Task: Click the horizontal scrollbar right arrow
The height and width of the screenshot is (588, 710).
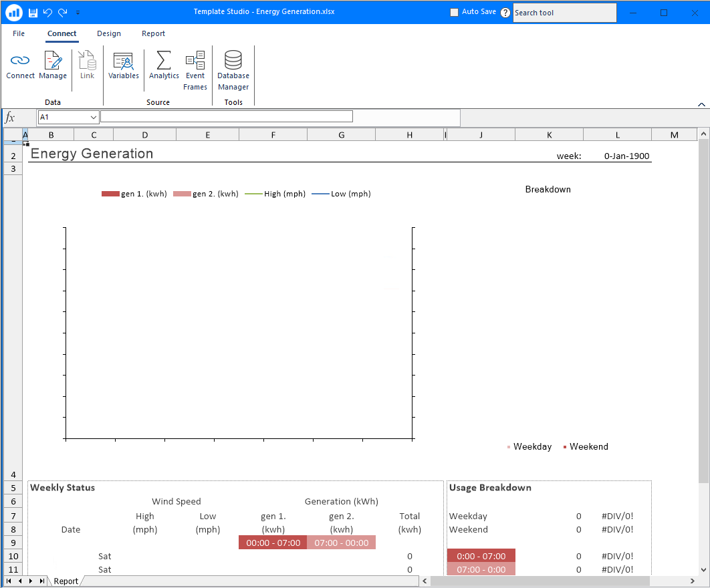Action: click(693, 581)
